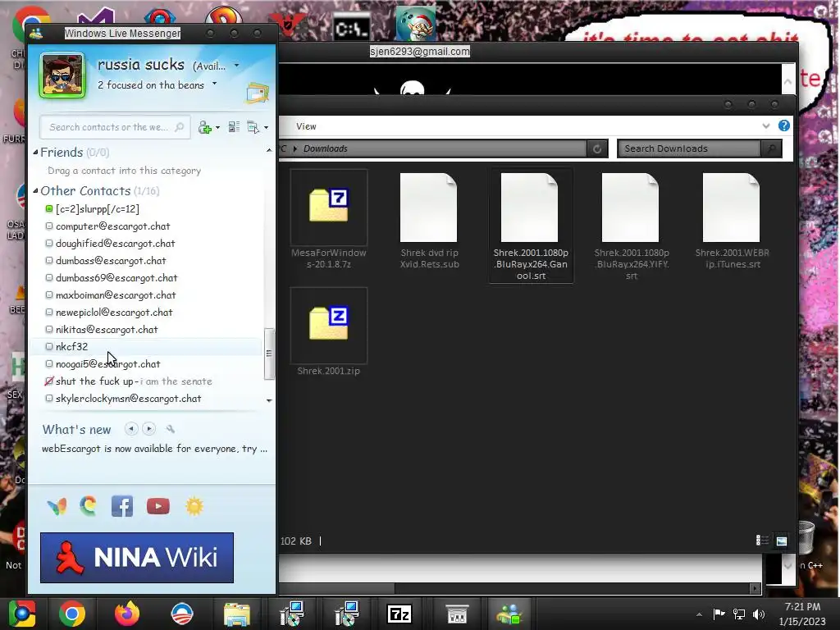
Task: Click the Firefox icon in the taskbar
Action: point(127,614)
